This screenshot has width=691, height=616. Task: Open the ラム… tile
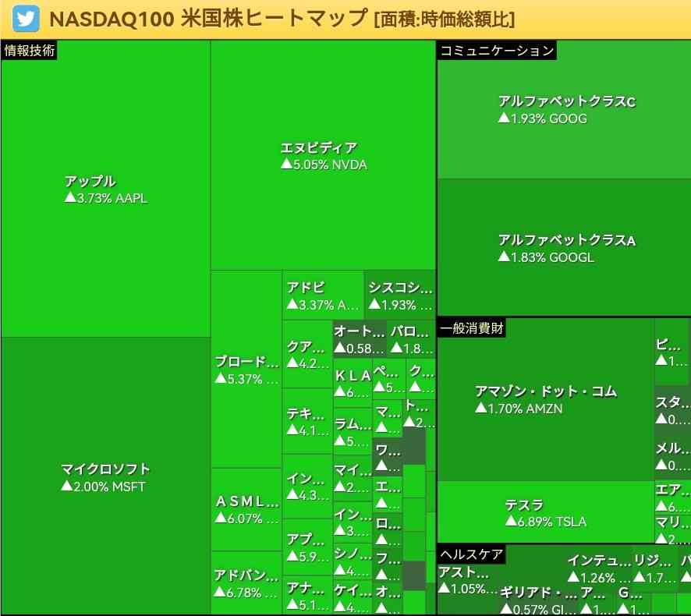click(353, 432)
